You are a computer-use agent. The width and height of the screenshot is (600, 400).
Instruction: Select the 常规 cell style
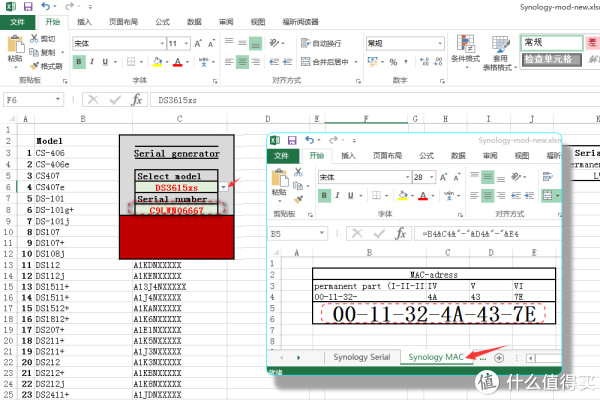point(552,42)
